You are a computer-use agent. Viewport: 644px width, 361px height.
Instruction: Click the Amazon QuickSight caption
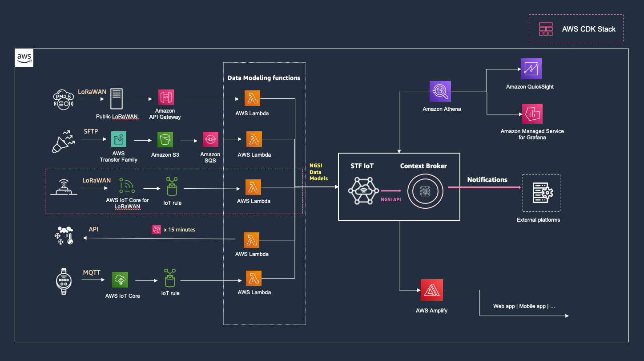click(530, 87)
